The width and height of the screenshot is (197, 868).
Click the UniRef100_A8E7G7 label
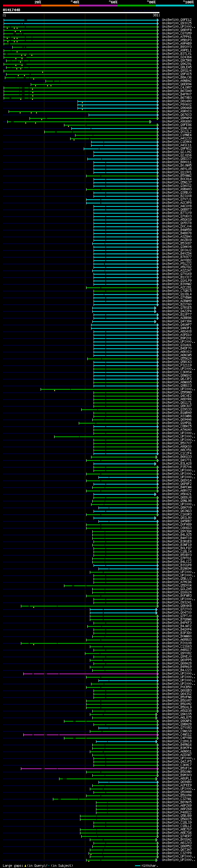[x=177, y=830]
